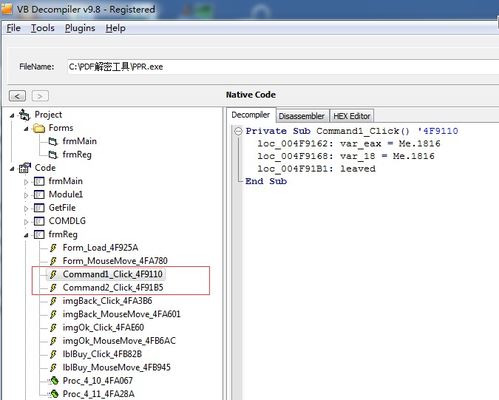Expand the Module1 node
Image resolution: width=499 pixels, height=400 pixels.
point(26,195)
